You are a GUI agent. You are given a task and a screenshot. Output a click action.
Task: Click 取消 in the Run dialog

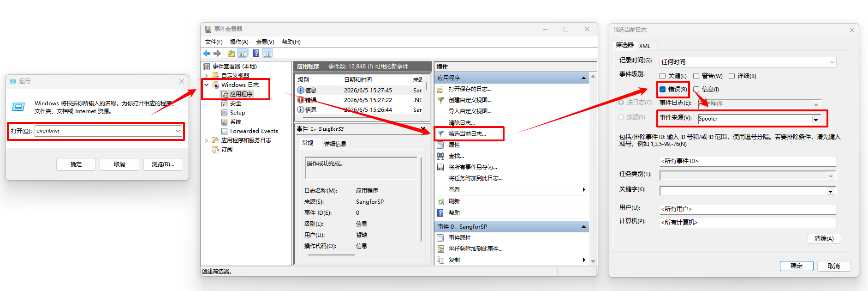pos(119,164)
